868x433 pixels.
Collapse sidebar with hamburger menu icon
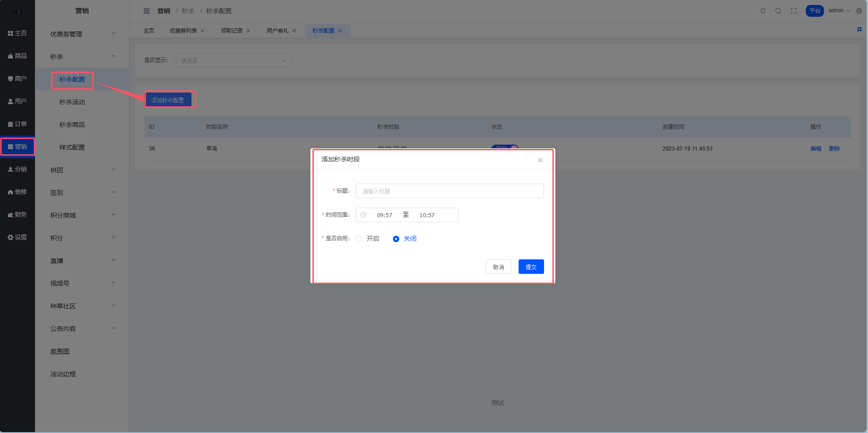pos(147,11)
